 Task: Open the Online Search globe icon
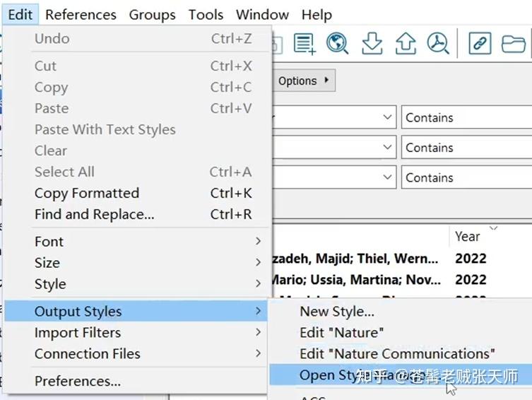pos(338,44)
